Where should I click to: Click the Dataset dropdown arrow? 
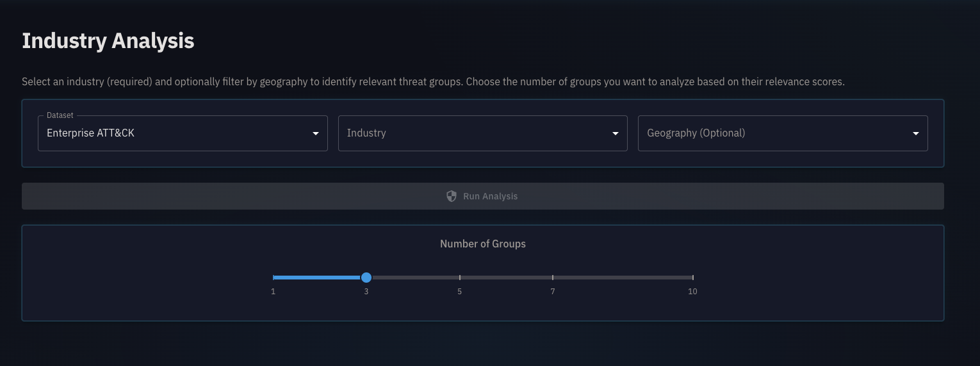(x=316, y=133)
